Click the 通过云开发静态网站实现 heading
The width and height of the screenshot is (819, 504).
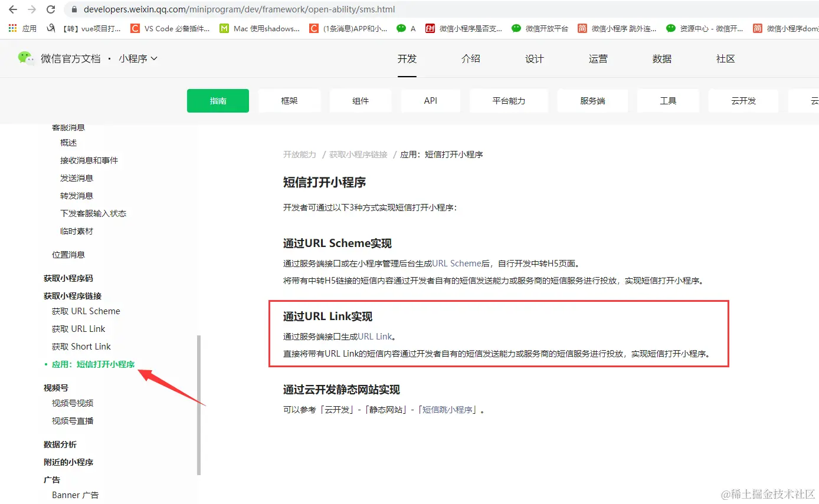click(x=342, y=390)
